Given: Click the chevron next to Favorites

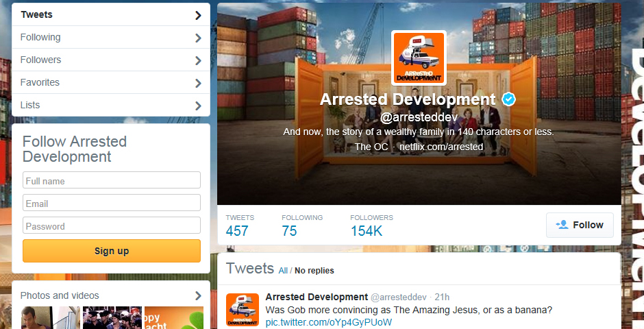Looking at the screenshot, I should click(x=199, y=83).
